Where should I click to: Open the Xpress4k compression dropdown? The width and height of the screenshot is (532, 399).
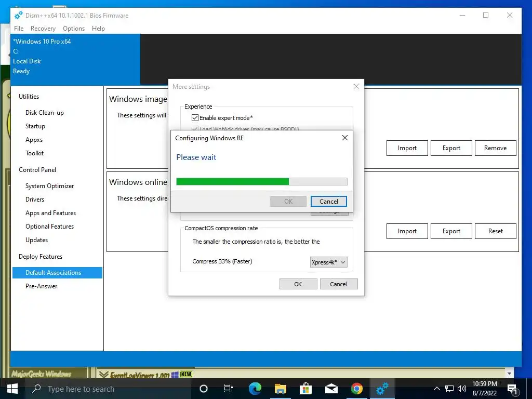(328, 262)
